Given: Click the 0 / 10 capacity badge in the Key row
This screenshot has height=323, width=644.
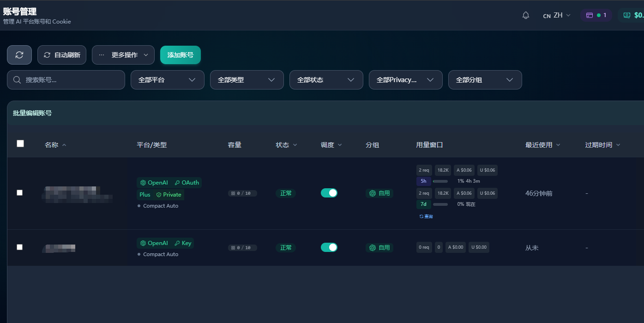Looking at the screenshot, I should point(242,248).
